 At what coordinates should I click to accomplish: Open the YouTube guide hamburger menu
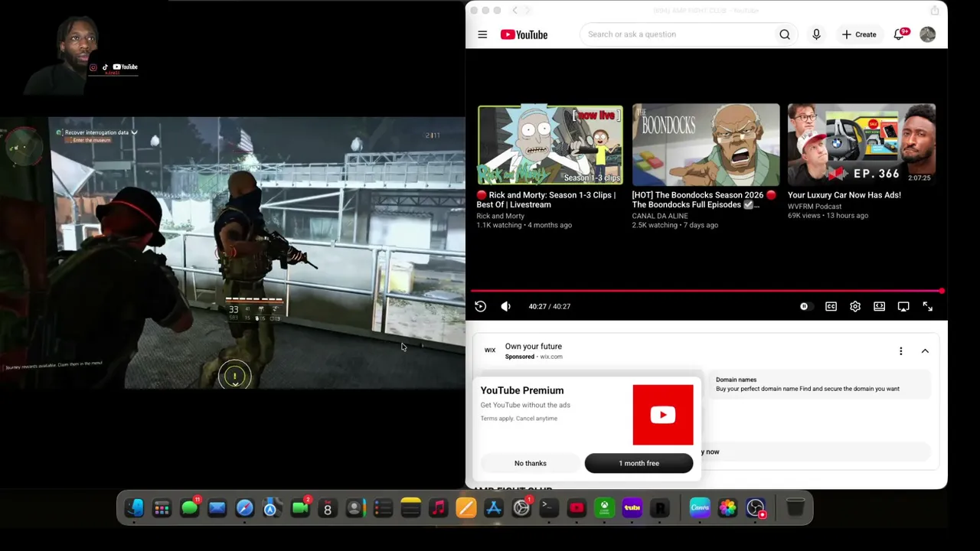(482, 34)
